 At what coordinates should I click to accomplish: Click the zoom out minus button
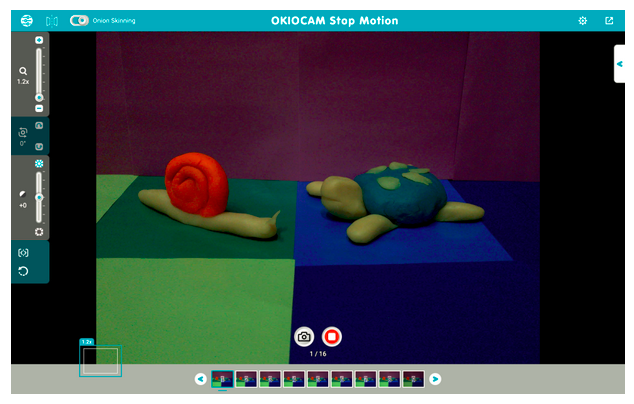39,108
